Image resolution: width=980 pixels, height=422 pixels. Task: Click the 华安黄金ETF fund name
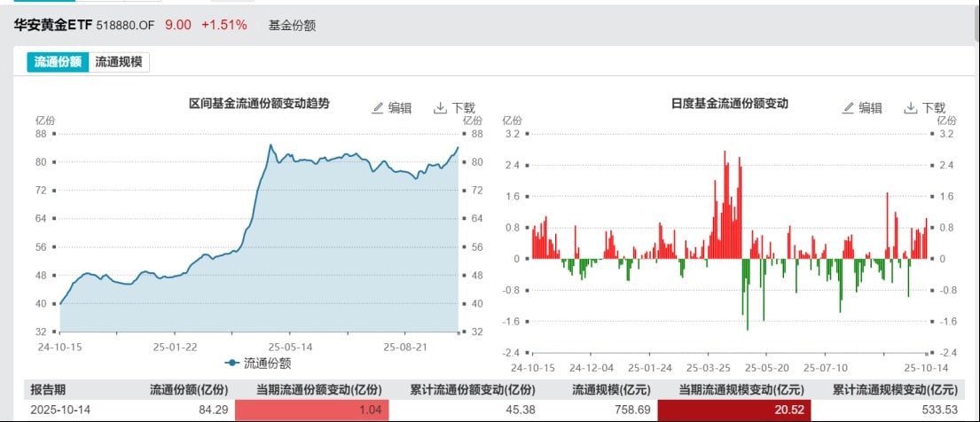coord(53,25)
